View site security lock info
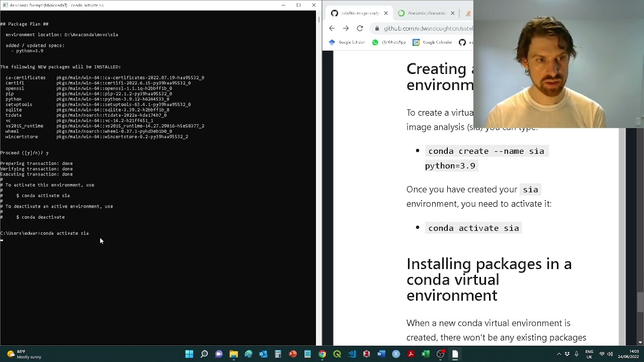 click(377, 29)
